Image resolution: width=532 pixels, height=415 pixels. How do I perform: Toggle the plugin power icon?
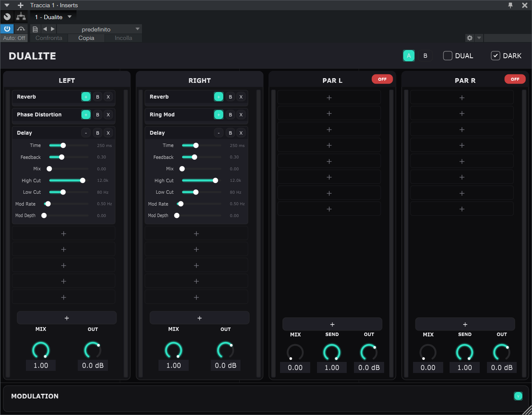[x=8, y=28]
